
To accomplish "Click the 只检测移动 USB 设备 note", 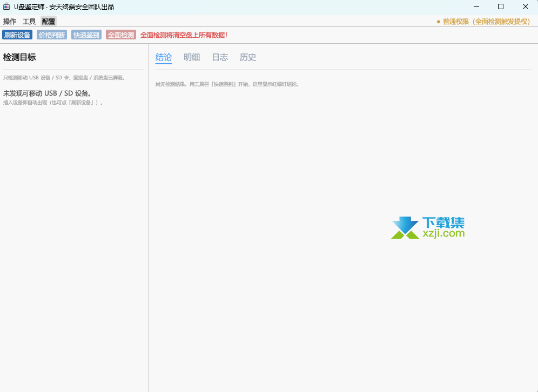I will pyautogui.click(x=65, y=78).
